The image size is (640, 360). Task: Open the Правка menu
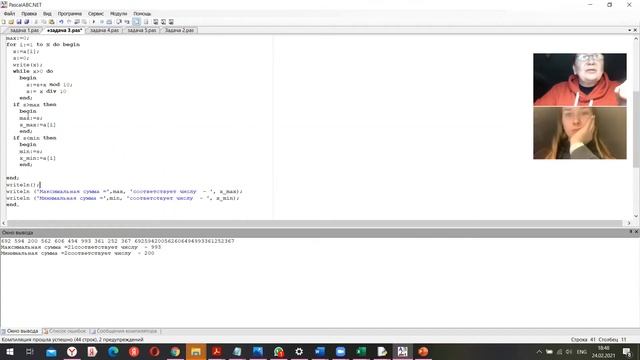coord(29,13)
